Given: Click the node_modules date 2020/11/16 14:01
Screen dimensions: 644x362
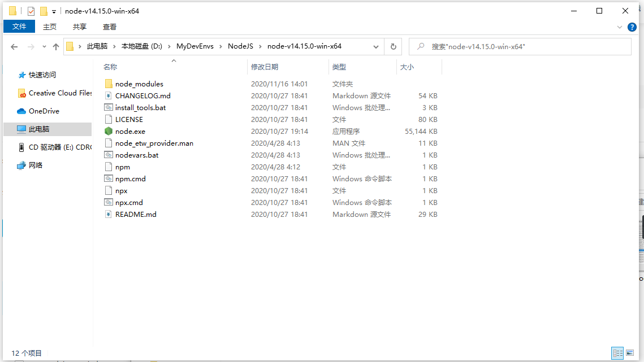Looking at the screenshot, I should pos(279,84).
